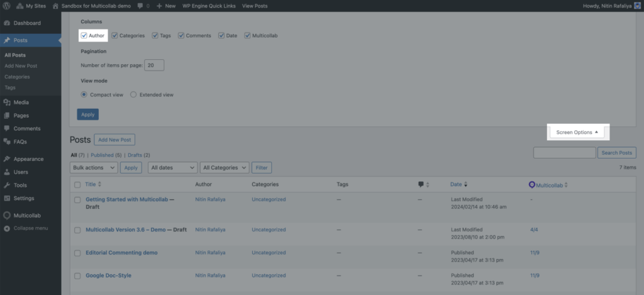Image resolution: width=644 pixels, height=295 pixels.
Task: Select Extended view radio button
Action: pos(133,94)
